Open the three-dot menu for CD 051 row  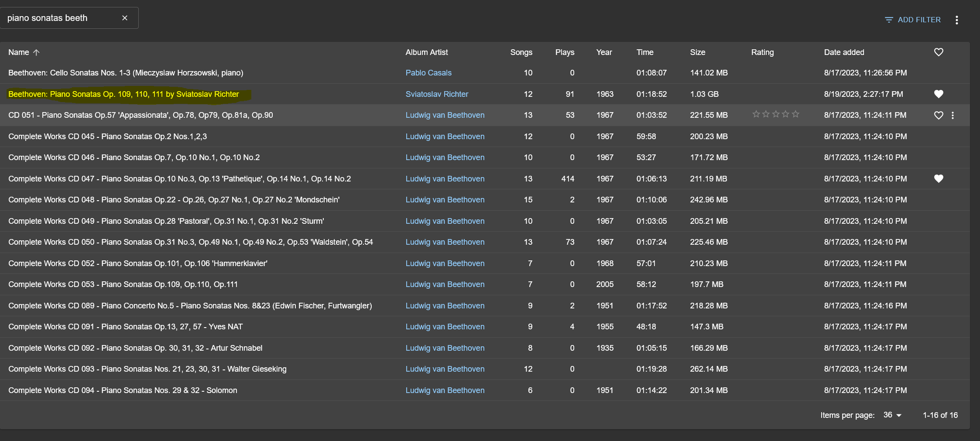click(953, 115)
